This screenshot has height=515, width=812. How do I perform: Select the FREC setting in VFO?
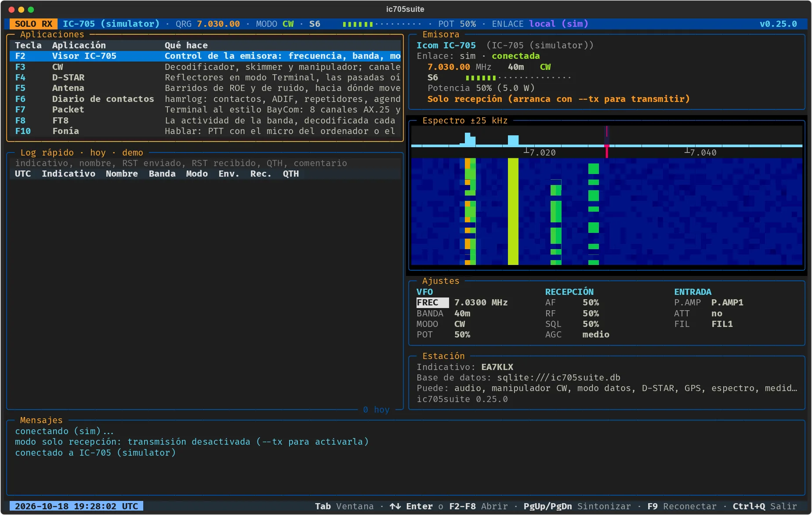point(462,302)
